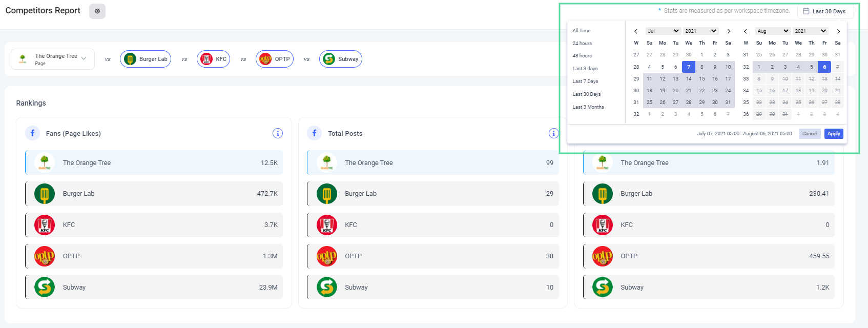Select the 48 hours range preset

point(582,56)
